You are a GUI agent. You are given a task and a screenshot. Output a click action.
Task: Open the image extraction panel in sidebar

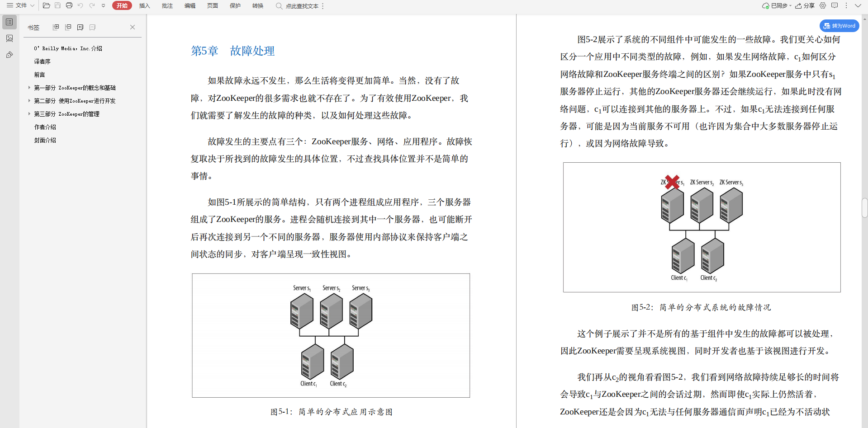tap(9, 38)
